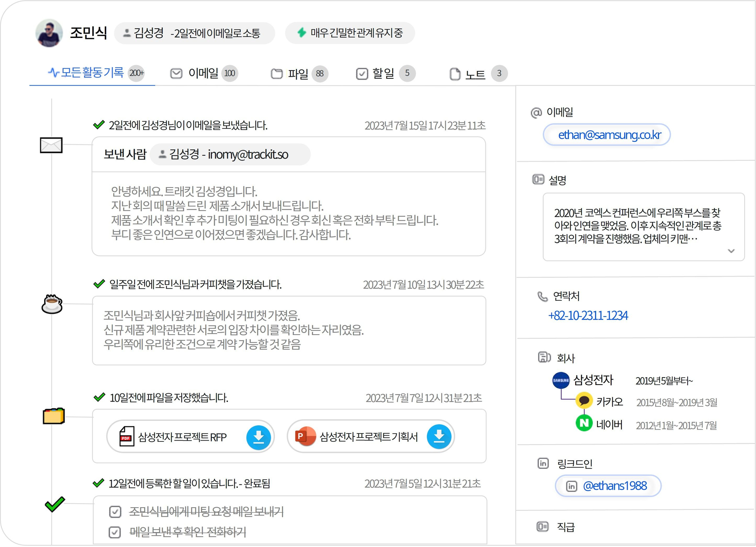Click the sender chip 김성경 - inomy@trackit.so
The height and width of the screenshot is (547, 756).
pyautogui.click(x=230, y=154)
